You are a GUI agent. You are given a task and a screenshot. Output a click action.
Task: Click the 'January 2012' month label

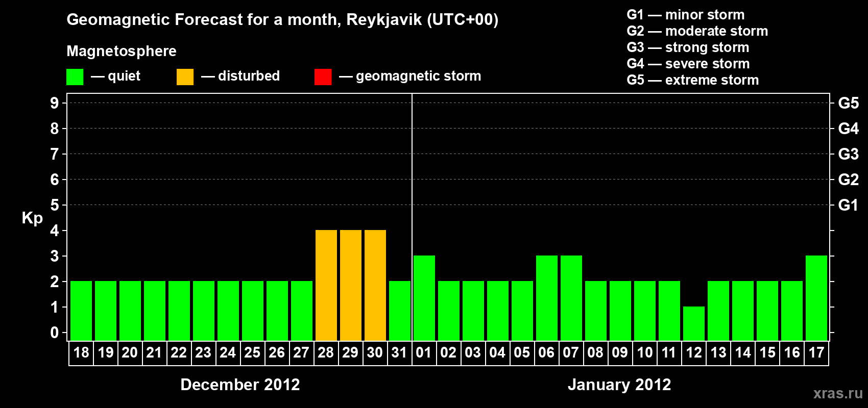pyautogui.click(x=619, y=385)
